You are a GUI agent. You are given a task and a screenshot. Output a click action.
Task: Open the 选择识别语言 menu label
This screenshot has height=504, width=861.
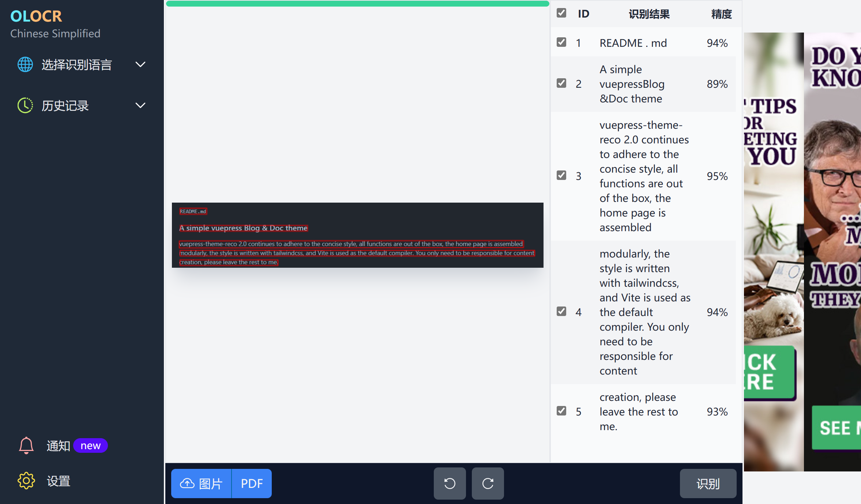[76, 65]
